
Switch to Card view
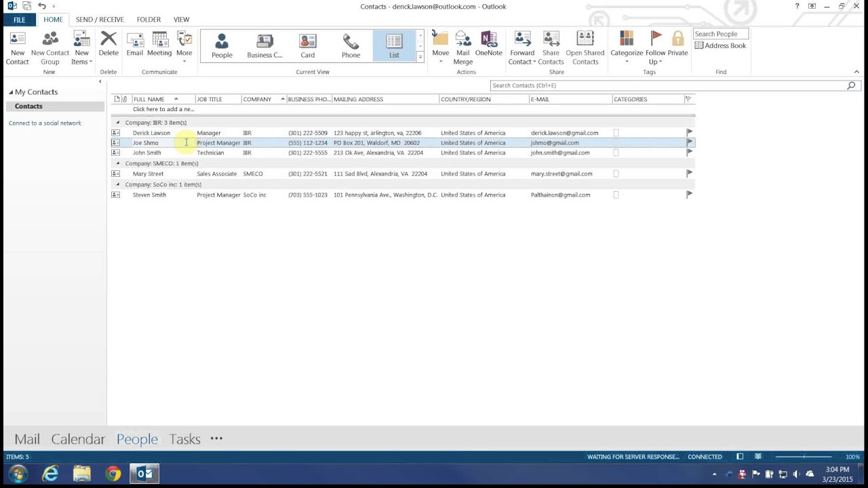click(308, 45)
